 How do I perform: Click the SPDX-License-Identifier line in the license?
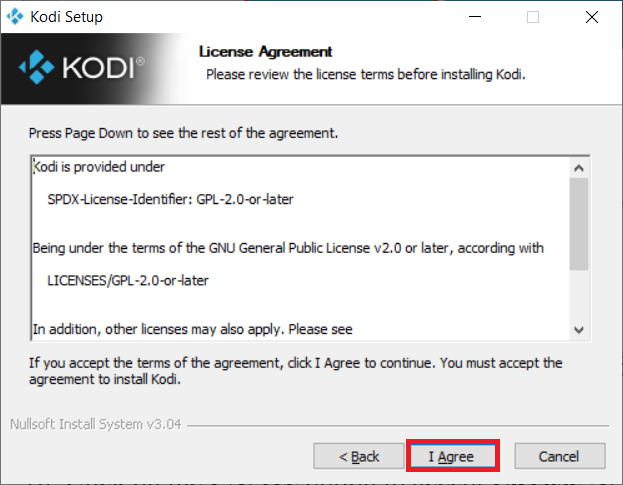(x=170, y=199)
